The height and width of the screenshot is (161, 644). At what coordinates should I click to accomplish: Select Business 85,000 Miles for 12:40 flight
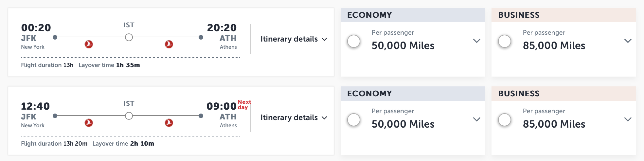[x=505, y=120]
